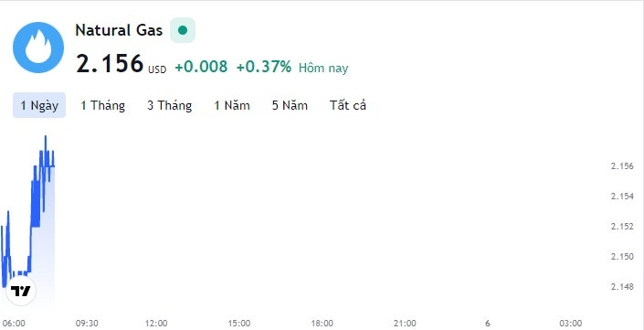Click the 12:00 time axis marker
Screen dimensions: 644x330
click(x=156, y=324)
